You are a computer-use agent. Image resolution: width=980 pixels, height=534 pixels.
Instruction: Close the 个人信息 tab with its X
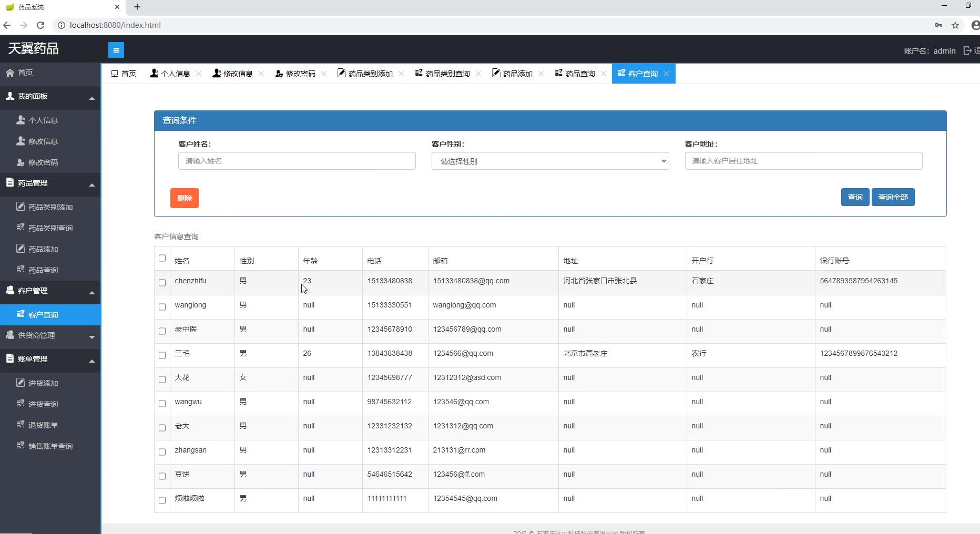199,74
